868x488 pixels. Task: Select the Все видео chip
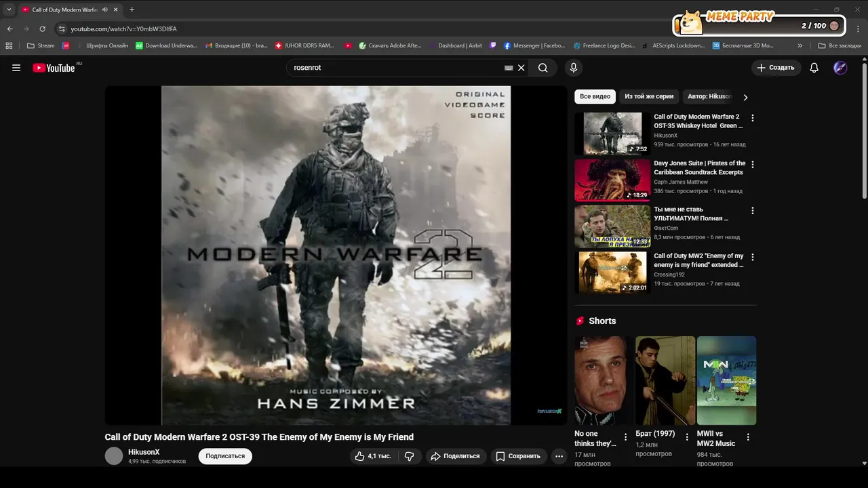595,96
